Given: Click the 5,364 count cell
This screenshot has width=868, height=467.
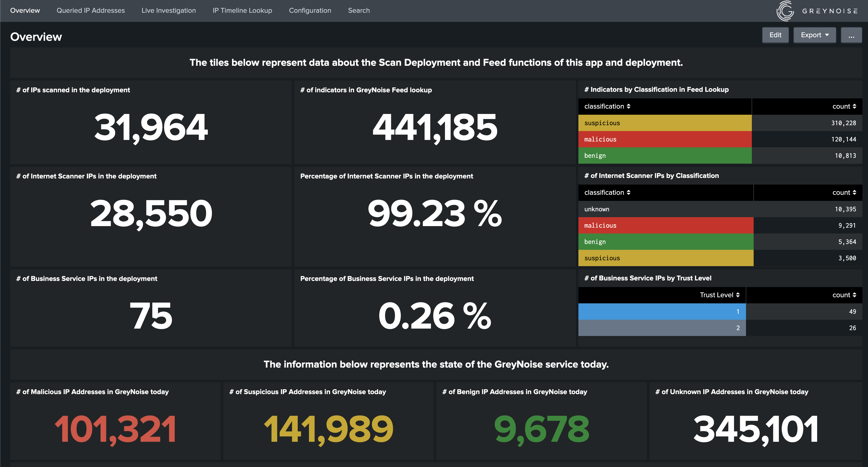Looking at the screenshot, I should [x=808, y=242].
